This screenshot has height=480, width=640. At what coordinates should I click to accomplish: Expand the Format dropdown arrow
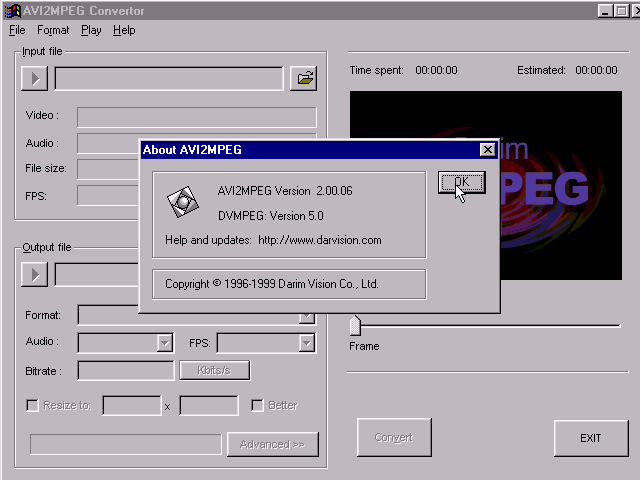tap(307, 318)
